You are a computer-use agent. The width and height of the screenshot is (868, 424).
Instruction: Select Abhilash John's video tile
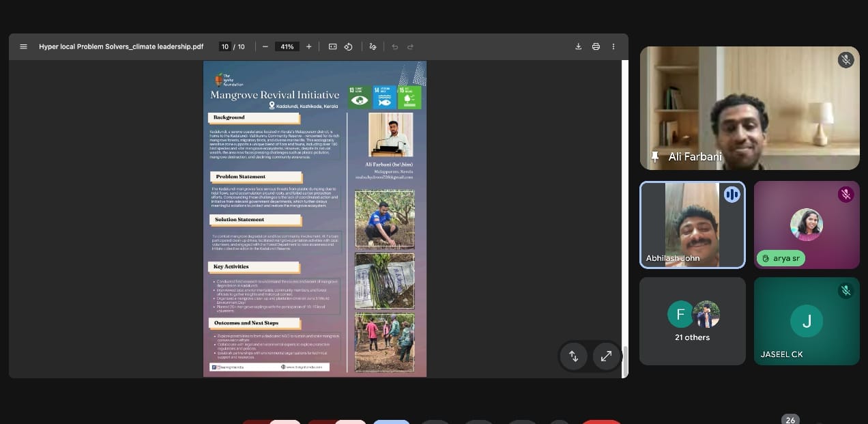692,225
